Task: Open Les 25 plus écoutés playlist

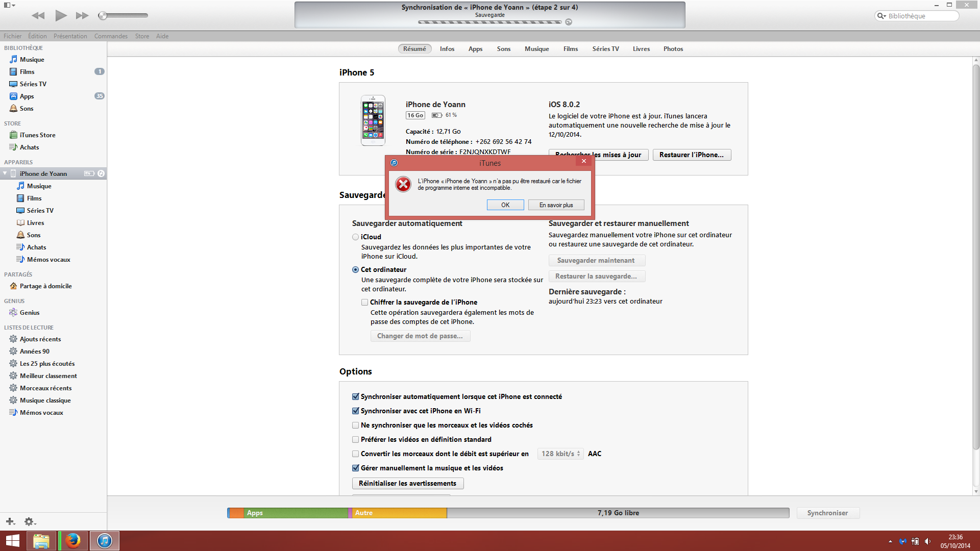Action: (x=47, y=364)
